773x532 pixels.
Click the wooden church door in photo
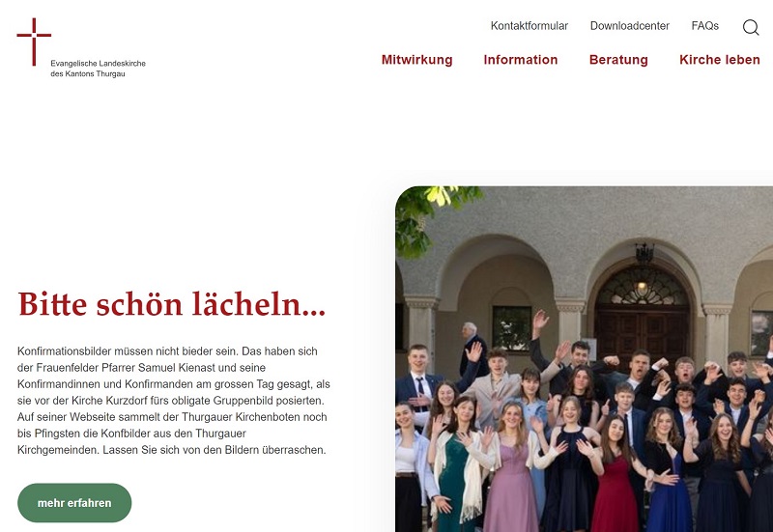642,335
